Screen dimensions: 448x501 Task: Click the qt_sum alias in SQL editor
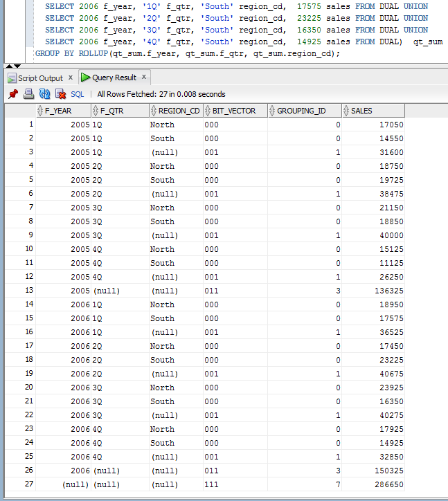(x=428, y=42)
